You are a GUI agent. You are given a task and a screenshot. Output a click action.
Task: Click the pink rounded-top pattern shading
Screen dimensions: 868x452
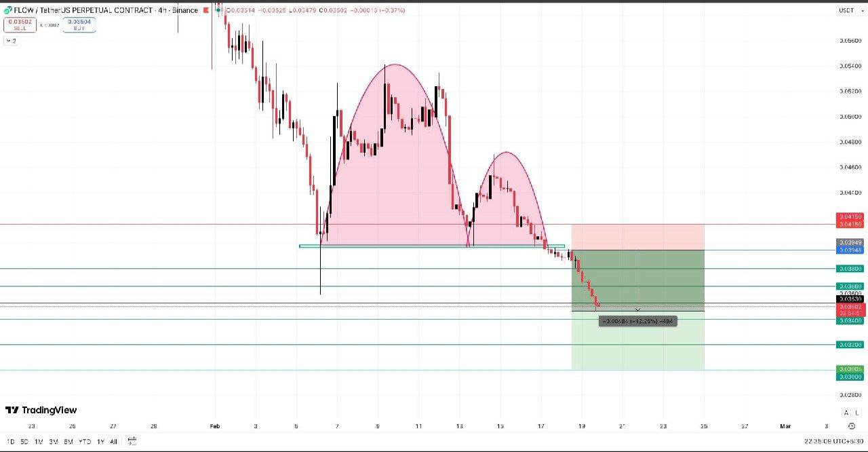pyautogui.click(x=393, y=170)
